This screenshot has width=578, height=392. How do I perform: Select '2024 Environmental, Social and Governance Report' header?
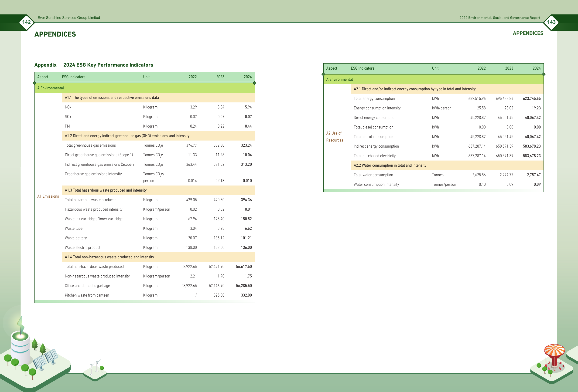point(500,18)
